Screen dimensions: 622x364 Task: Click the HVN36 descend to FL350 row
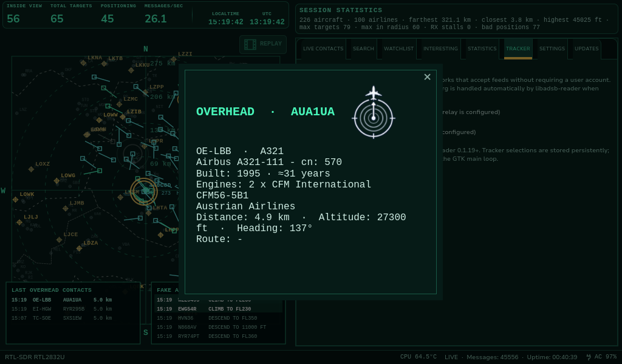point(219,318)
